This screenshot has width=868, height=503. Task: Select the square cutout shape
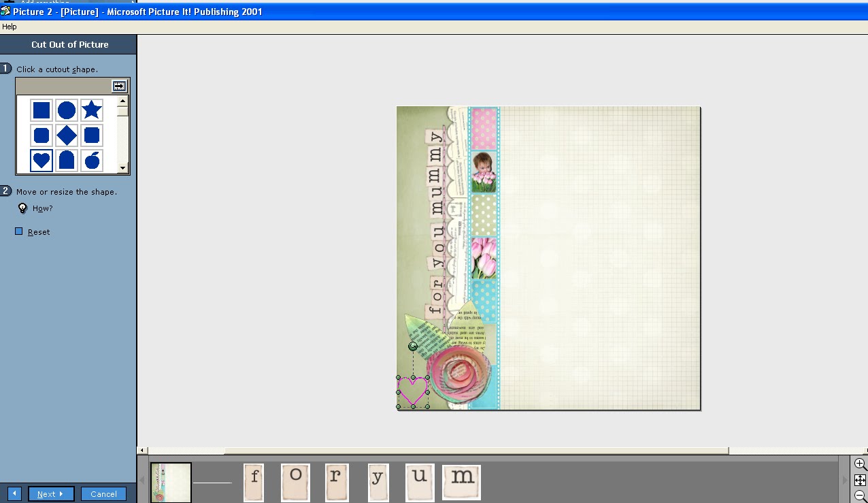pyautogui.click(x=41, y=110)
